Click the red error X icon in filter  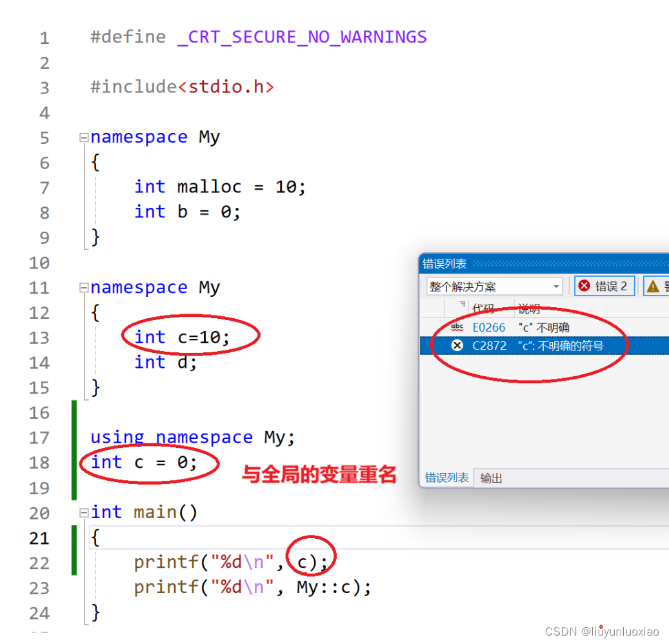[x=584, y=286]
